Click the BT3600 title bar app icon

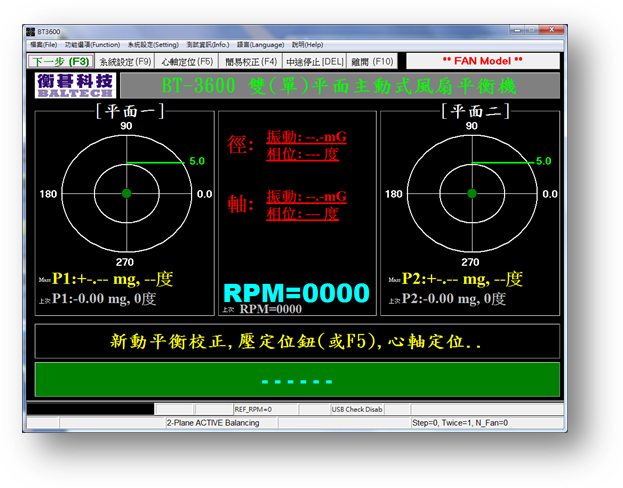pyautogui.click(x=31, y=31)
